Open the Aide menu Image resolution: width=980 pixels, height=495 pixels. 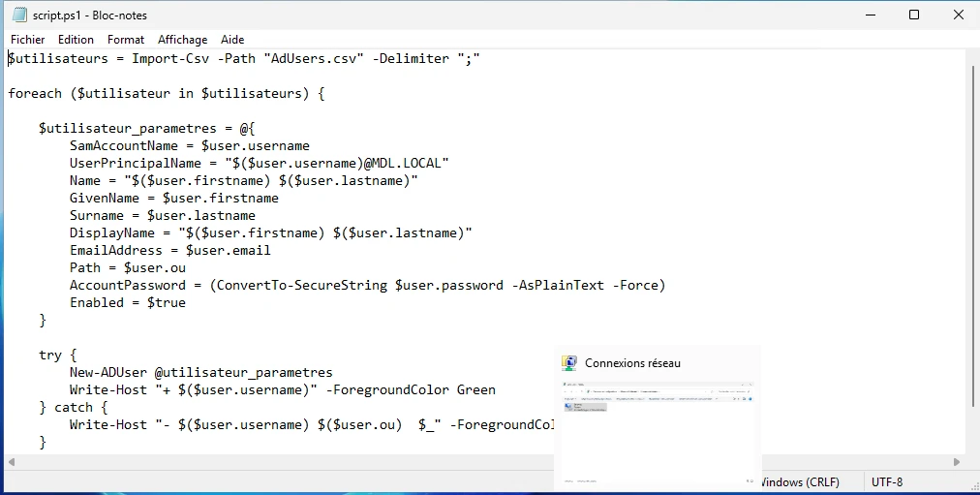coord(232,40)
